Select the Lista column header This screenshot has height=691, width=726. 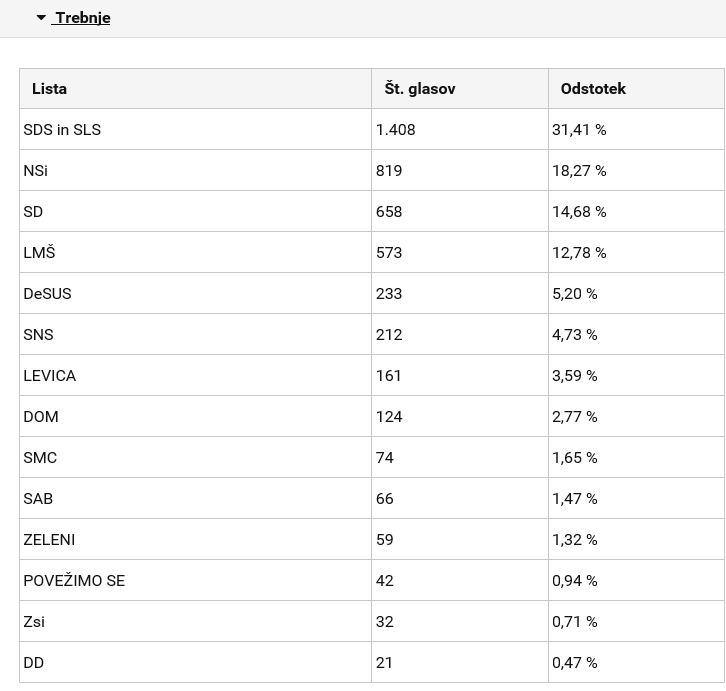195,88
